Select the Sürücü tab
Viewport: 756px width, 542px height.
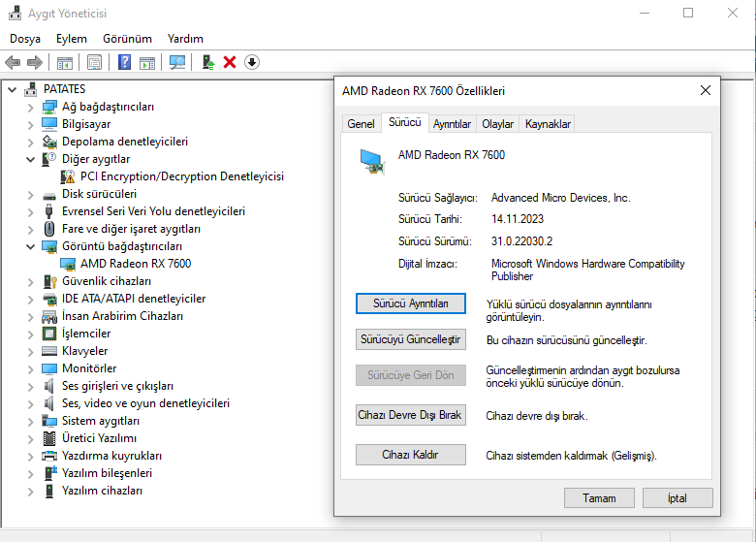tap(405, 122)
